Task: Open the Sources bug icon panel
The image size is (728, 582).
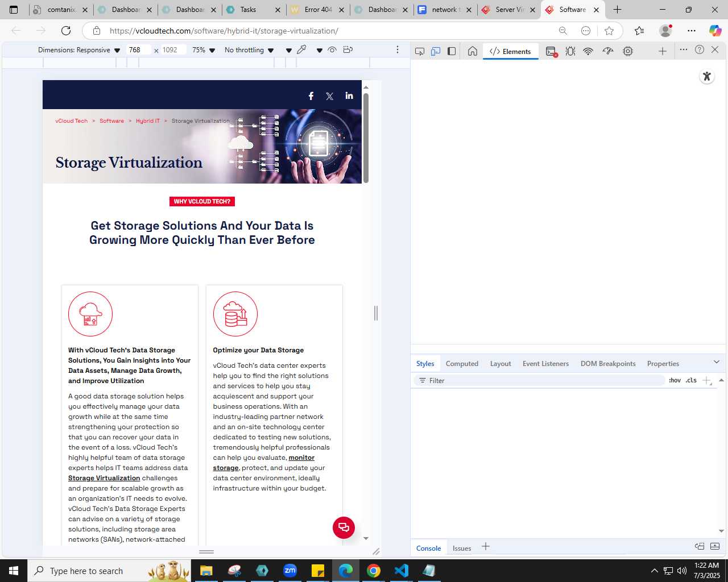Action: [570, 51]
